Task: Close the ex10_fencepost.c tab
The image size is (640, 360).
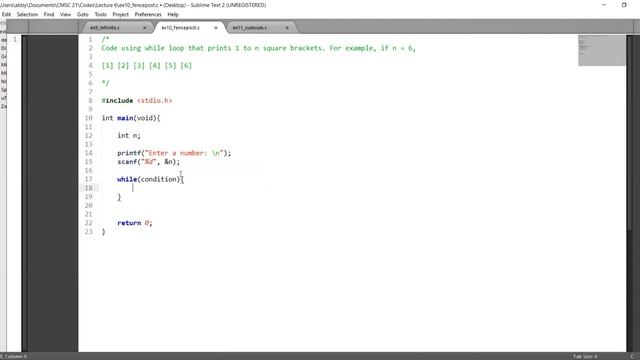Action: pyautogui.click(x=216, y=28)
